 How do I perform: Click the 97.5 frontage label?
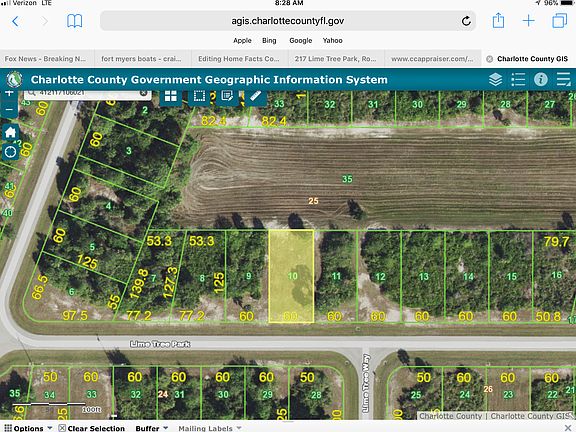75,315
